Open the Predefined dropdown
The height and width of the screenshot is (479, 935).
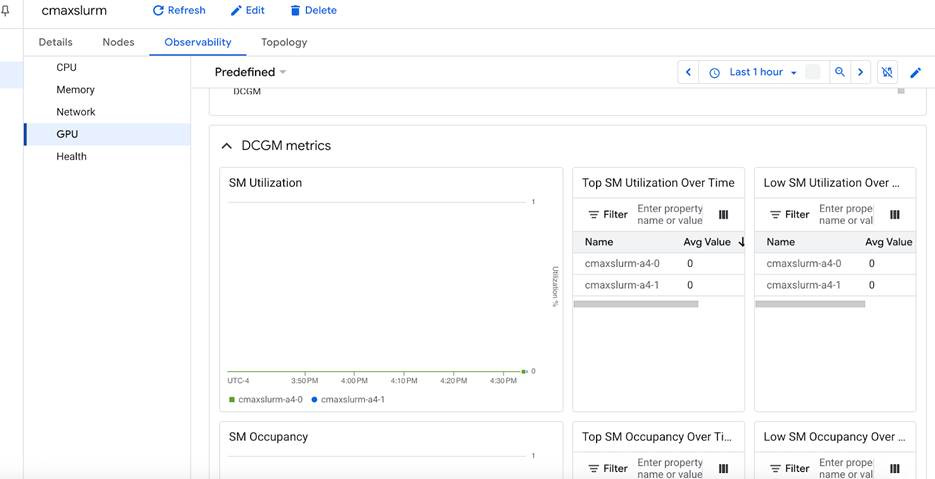tap(250, 72)
